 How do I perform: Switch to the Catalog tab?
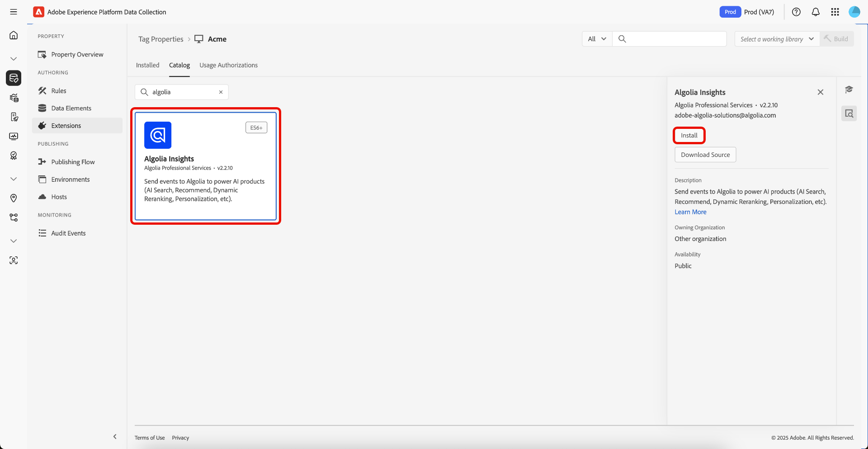click(179, 65)
